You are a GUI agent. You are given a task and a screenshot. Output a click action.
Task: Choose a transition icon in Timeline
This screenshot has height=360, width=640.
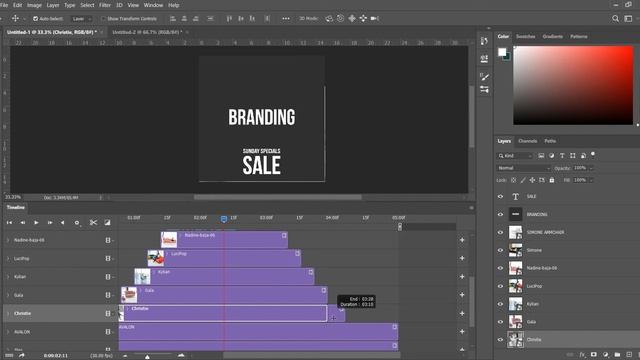pos(107,222)
